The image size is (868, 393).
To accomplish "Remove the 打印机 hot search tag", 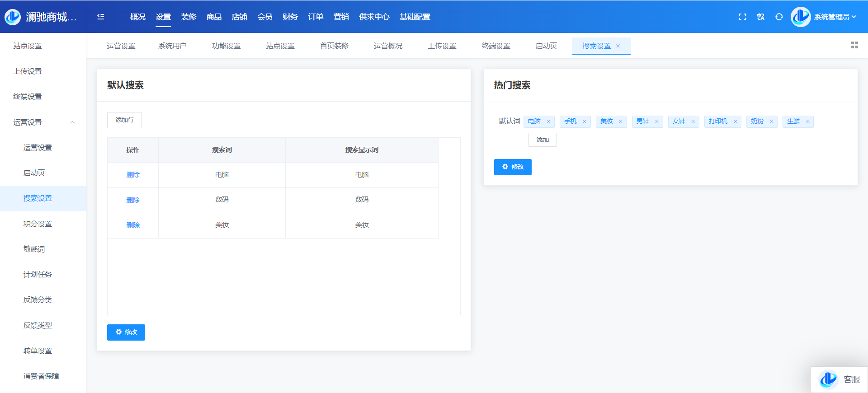I will [x=736, y=122].
